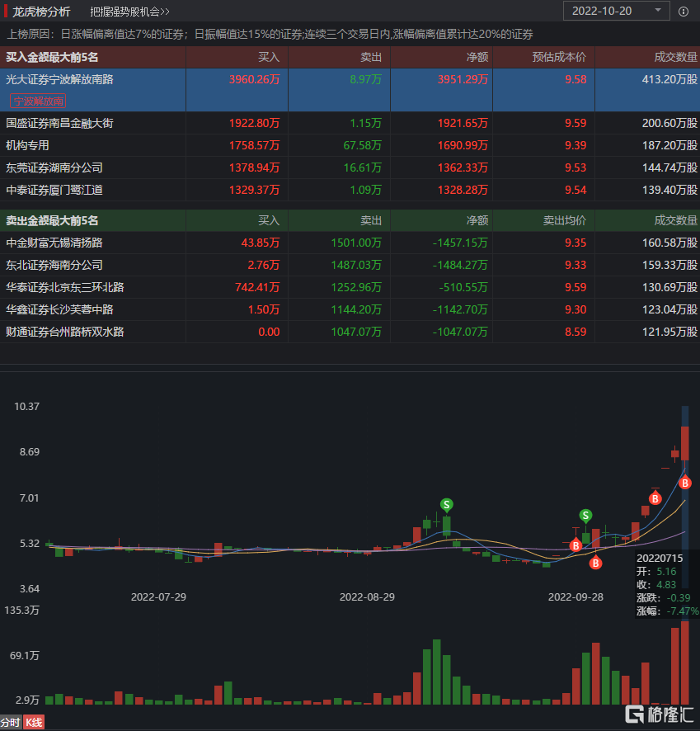Select the 机构专用 row
The width and height of the screenshot is (700, 731).
350,145
